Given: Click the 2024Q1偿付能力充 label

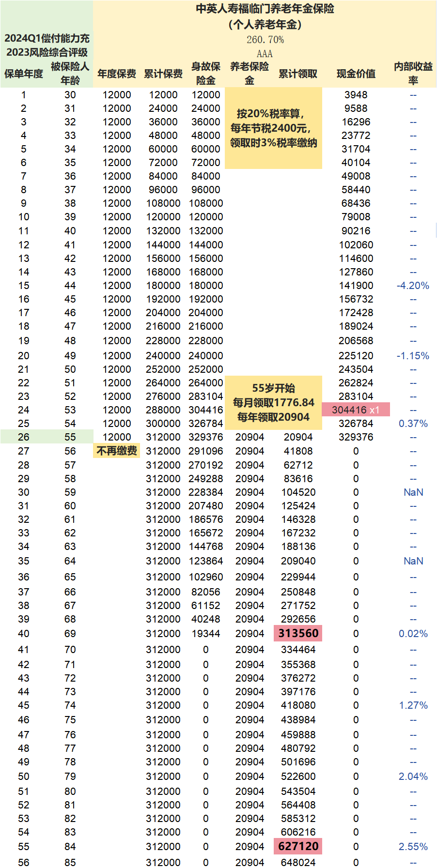Looking at the screenshot, I should pos(47,38).
